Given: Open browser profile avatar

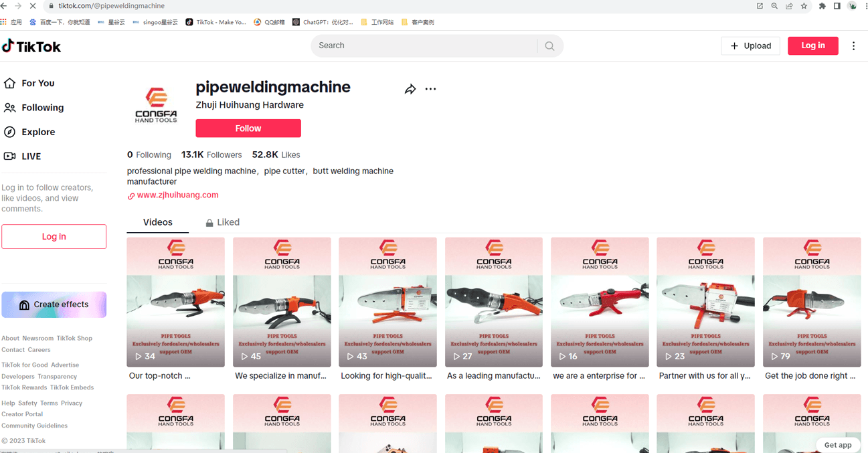Looking at the screenshot, I should tap(852, 6).
